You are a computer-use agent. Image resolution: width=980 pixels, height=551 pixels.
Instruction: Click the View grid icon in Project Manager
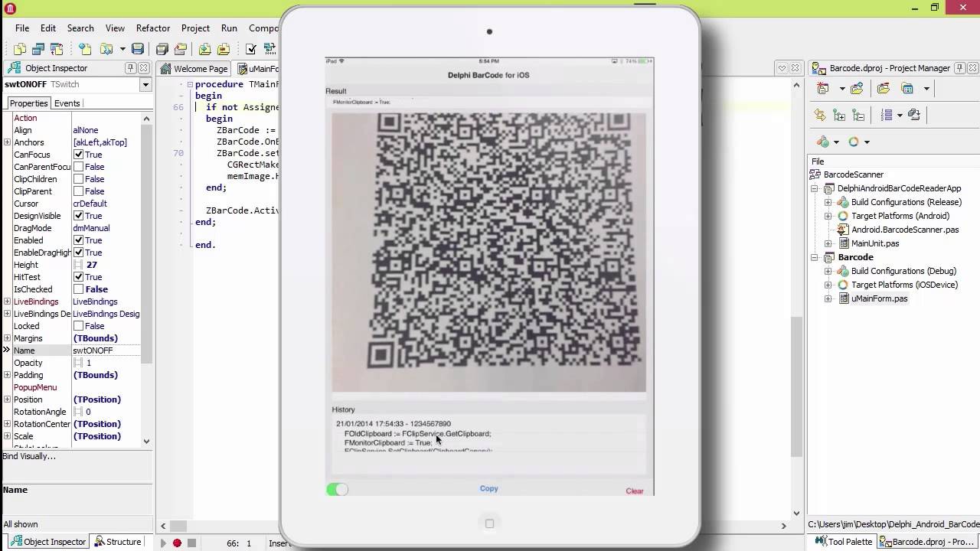(x=907, y=89)
